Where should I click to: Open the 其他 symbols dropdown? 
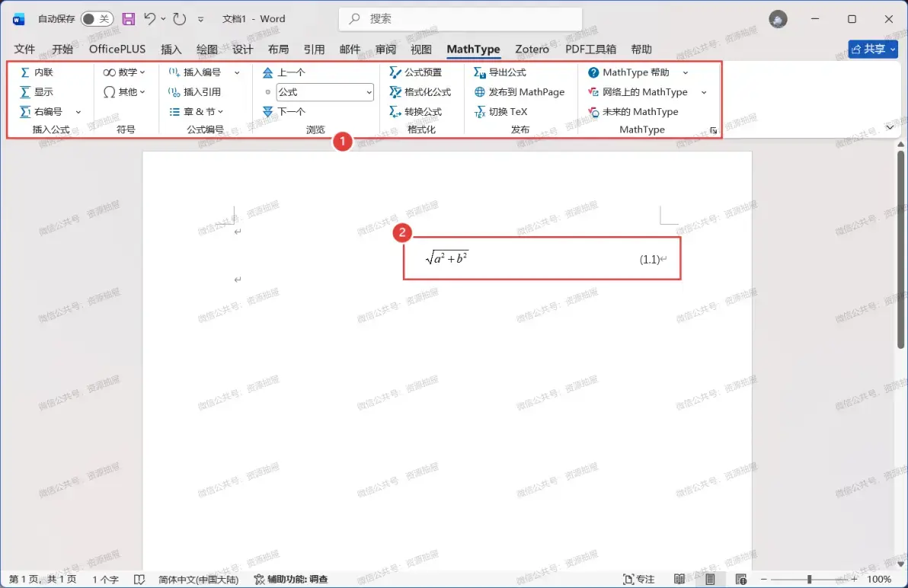tap(124, 92)
